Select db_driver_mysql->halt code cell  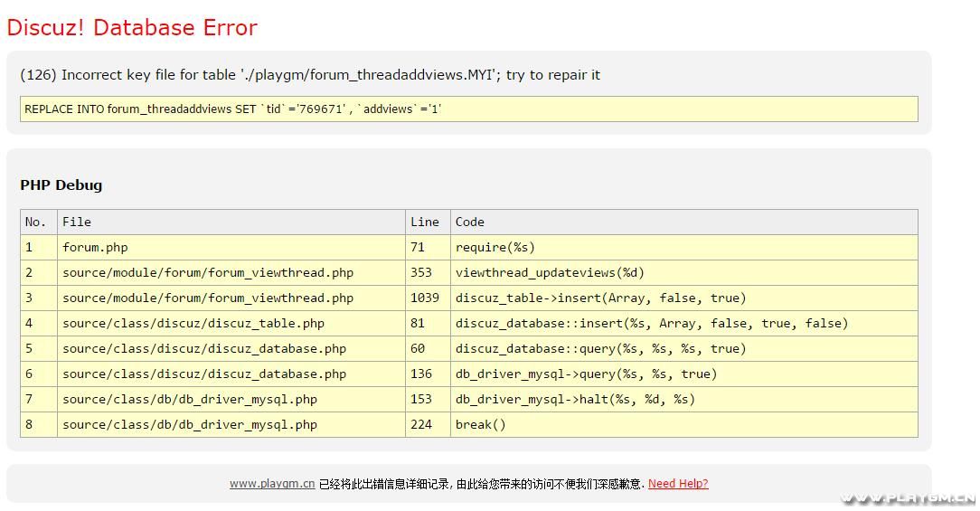[684, 400]
